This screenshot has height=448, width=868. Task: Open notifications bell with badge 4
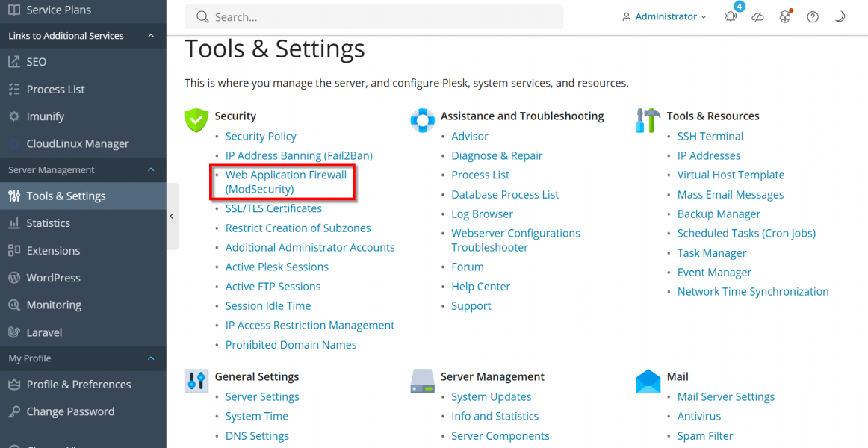coord(731,16)
